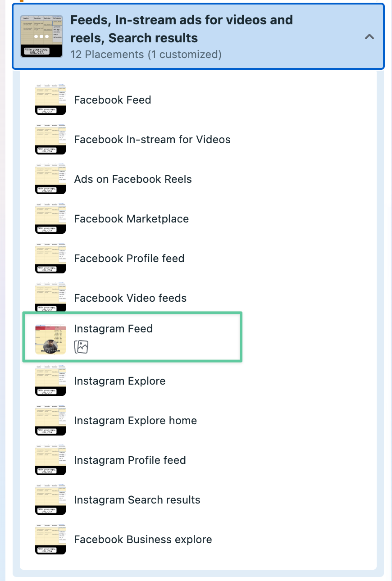Click the Feeds, In-stream ads header title
The image size is (392, 581).
pyautogui.click(x=182, y=29)
